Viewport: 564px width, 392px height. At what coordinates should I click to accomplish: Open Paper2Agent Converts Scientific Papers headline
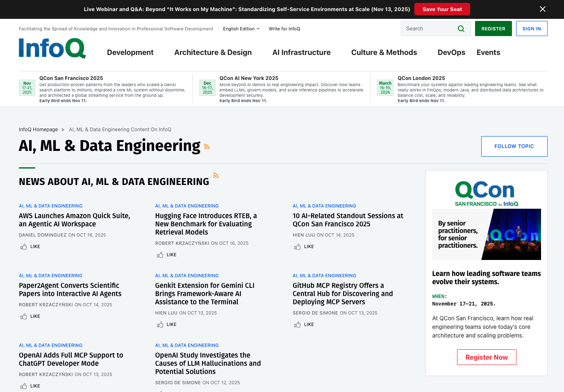pos(70,289)
